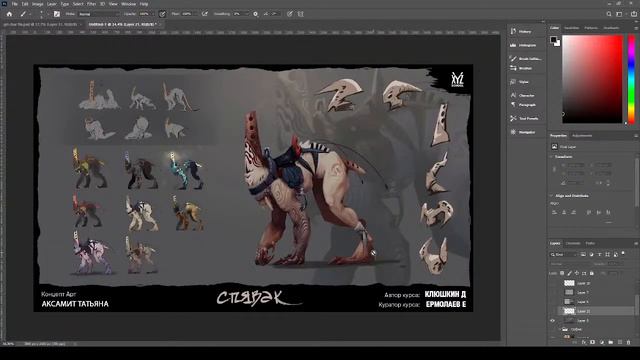Open the Image menu
The height and width of the screenshot is (360, 640).
[38, 4]
